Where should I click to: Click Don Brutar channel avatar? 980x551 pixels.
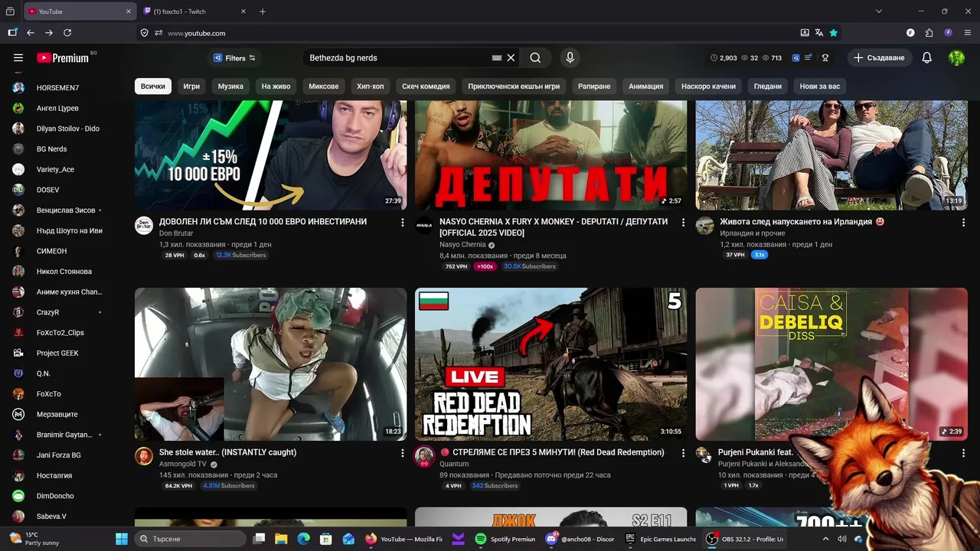pyautogui.click(x=144, y=225)
